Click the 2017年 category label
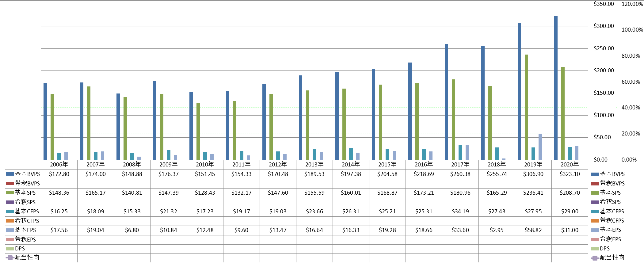This screenshot has height=263, width=644. (460, 164)
